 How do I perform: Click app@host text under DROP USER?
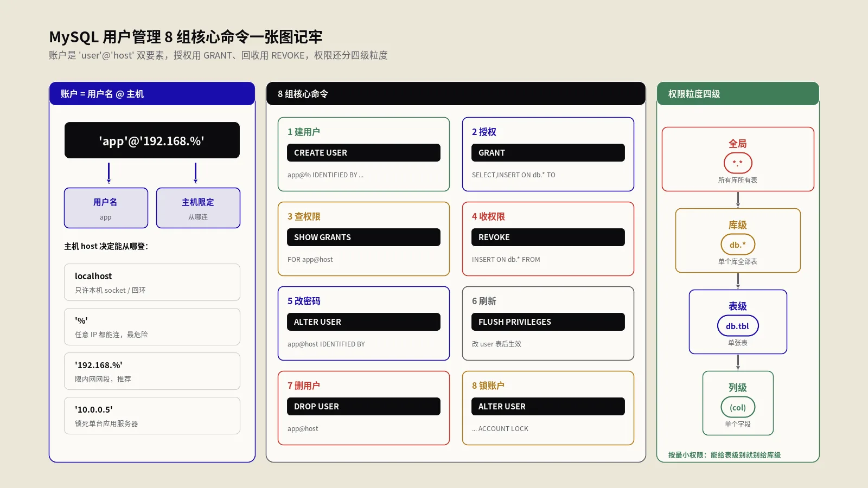click(303, 429)
